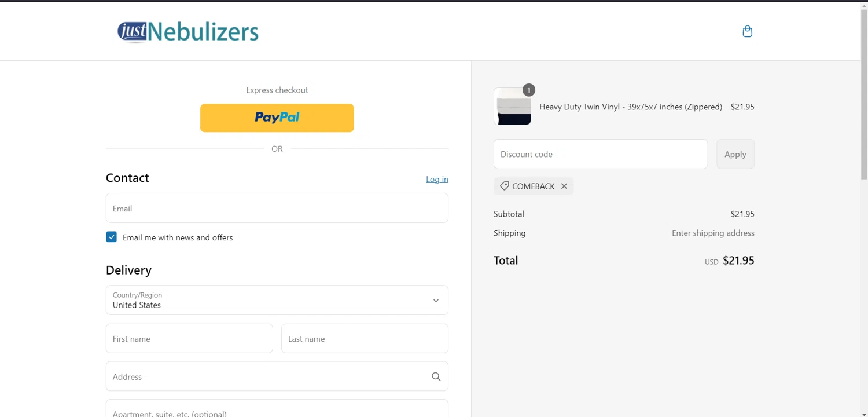The image size is (868, 417).
Task: Click the Shipping label in order summary
Action: [510, 233]
